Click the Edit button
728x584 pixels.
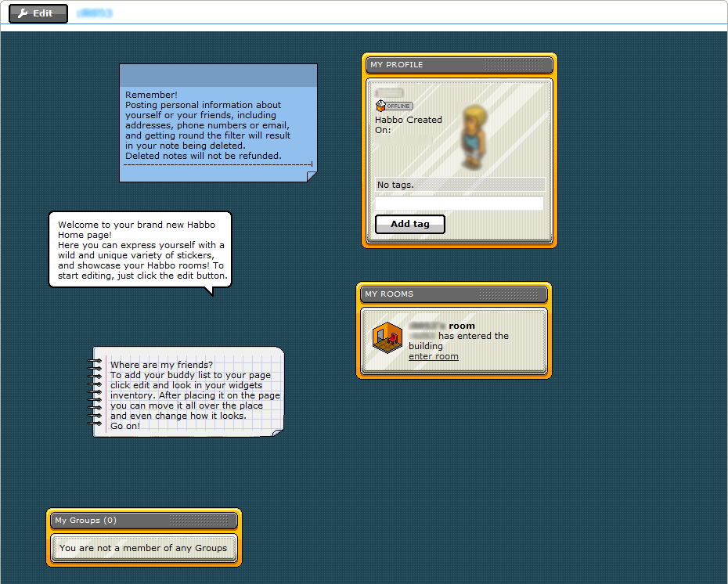(38, 13)
